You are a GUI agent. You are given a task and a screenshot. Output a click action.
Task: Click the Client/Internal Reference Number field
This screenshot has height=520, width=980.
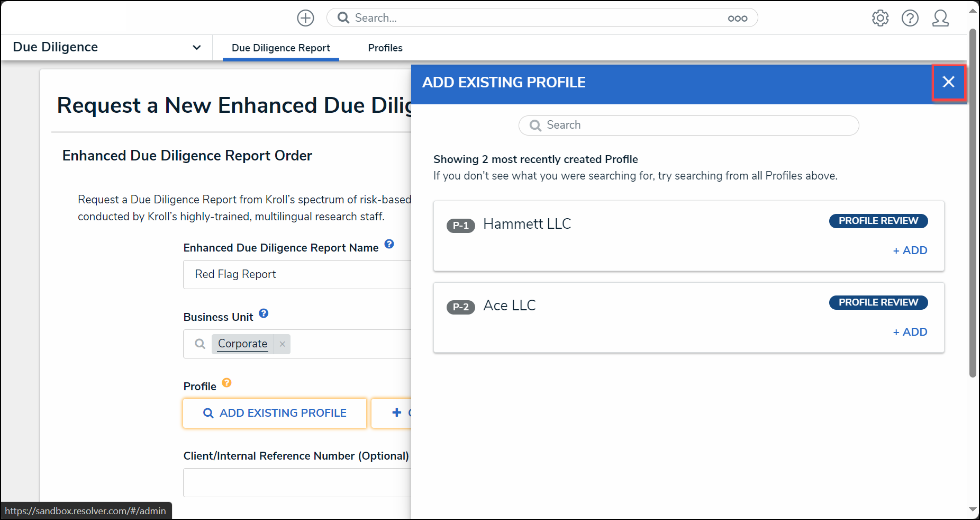tap(297, 482)
